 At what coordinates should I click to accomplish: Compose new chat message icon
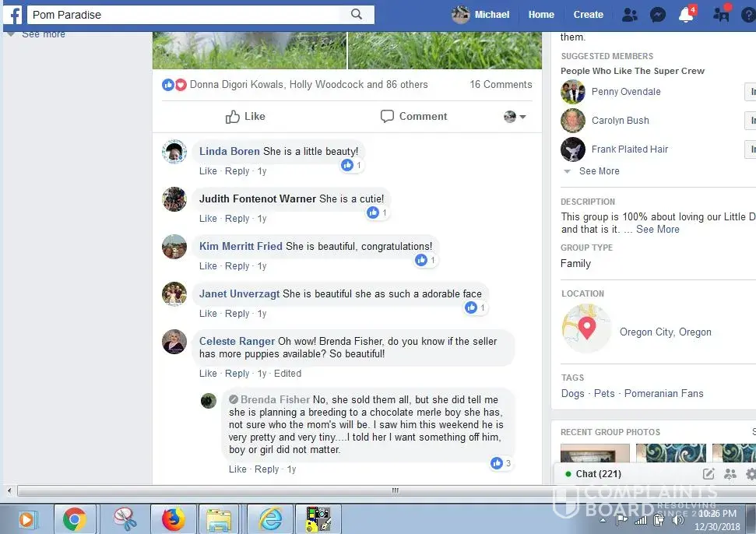pos(708,474)
